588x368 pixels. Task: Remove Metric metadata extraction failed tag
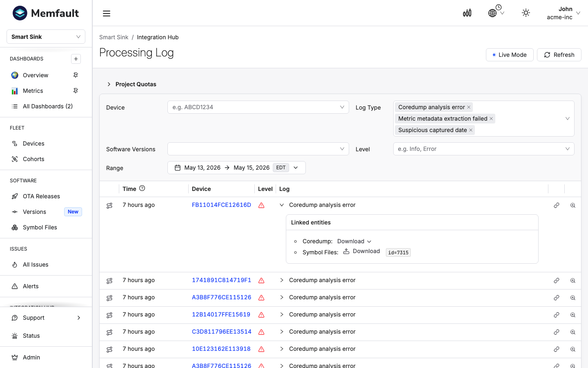(491, 119)
